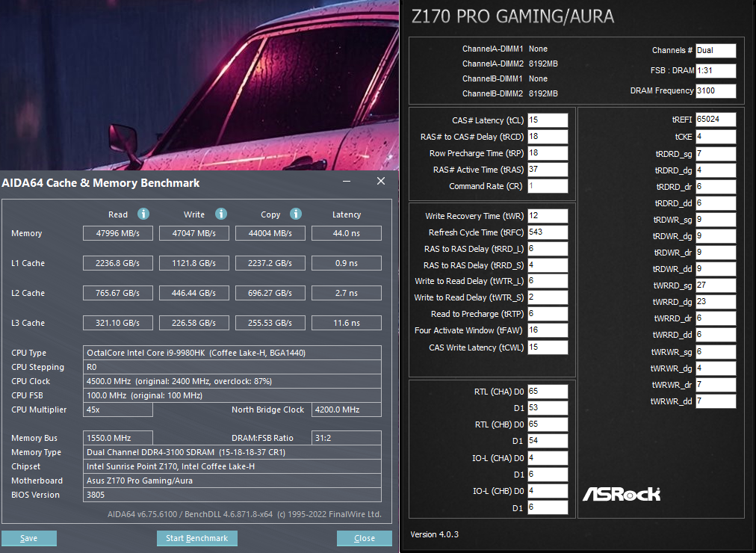Click the Memory Type DDR4-3100 field
The width and height of the screenshot is (756, 553).
[232, 452]
